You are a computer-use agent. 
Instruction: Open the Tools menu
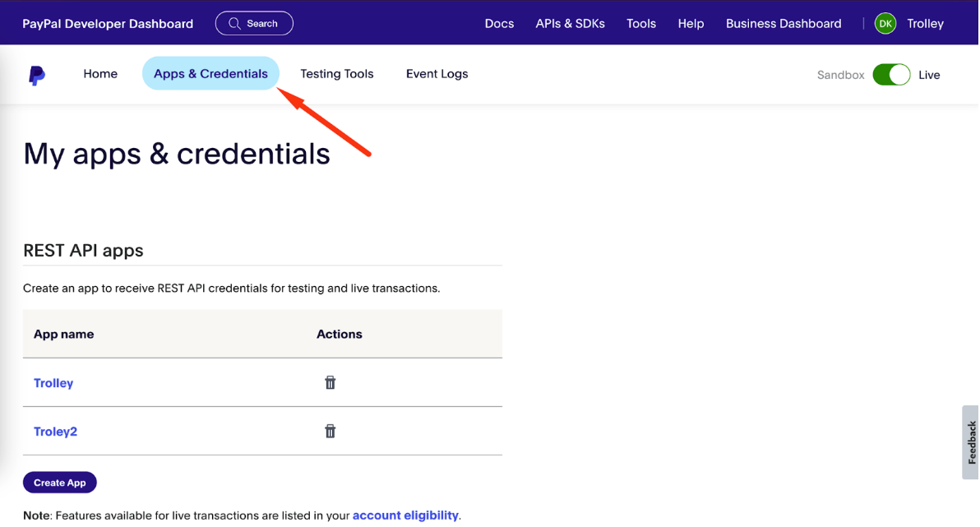coord(641,23)
